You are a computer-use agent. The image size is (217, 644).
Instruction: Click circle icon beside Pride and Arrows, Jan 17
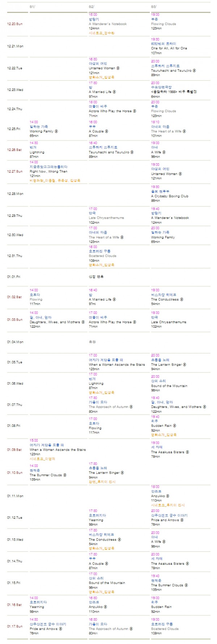60,629
